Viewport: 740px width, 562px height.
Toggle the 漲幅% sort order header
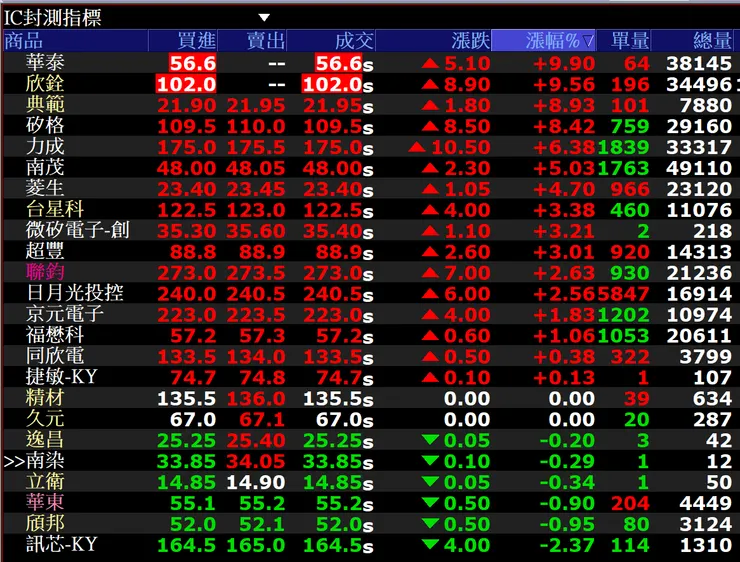[544, 41]
